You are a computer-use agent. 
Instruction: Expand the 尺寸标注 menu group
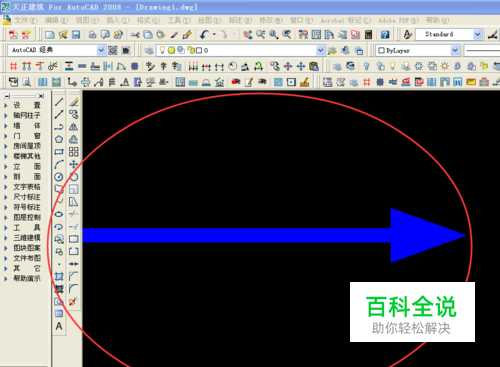6,197
